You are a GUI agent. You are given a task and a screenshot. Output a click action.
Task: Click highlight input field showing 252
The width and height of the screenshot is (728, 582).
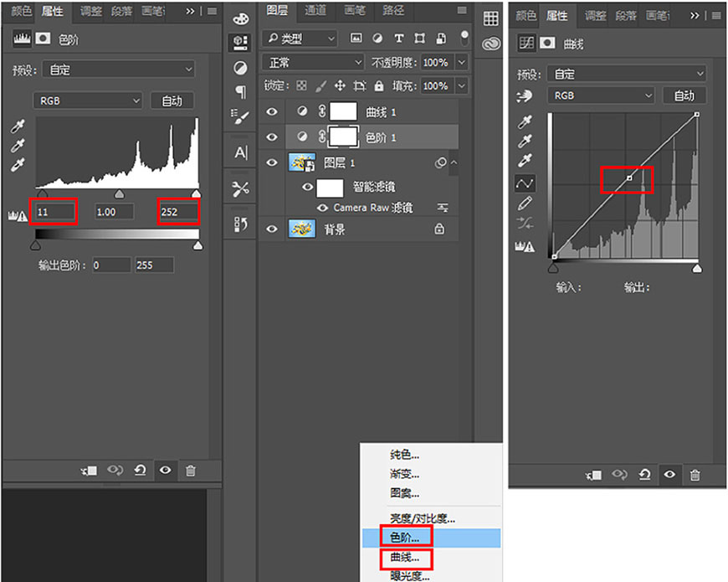tap(179, 212)
